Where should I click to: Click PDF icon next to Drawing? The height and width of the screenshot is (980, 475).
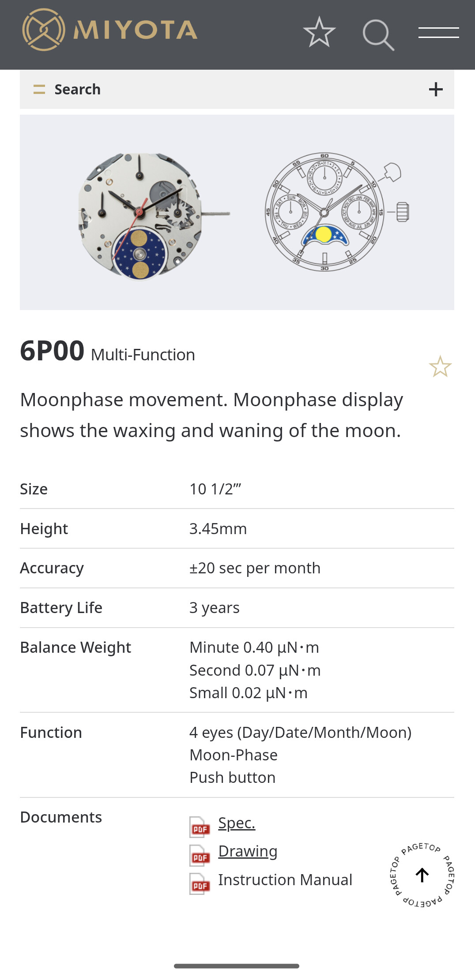click(200, 855)
